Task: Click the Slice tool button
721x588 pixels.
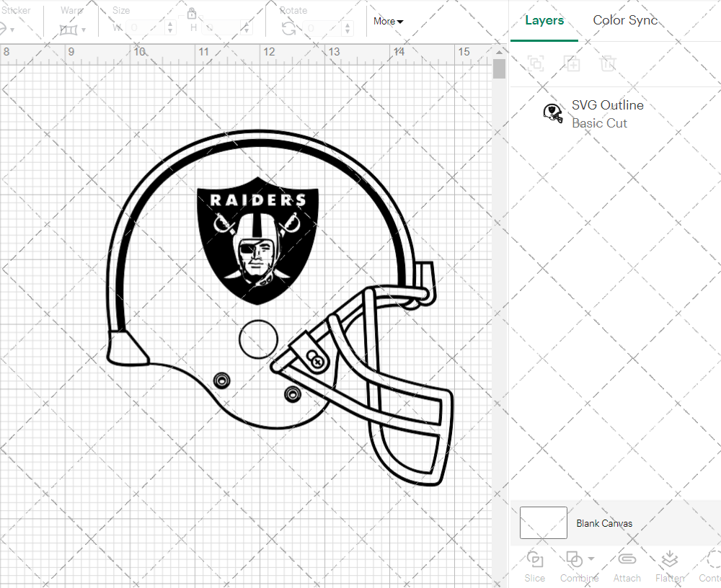Action: point(535,566)
